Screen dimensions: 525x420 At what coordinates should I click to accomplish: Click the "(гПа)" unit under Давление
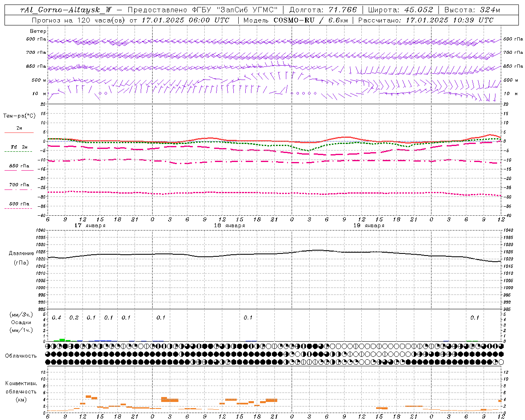click(21, 262)
